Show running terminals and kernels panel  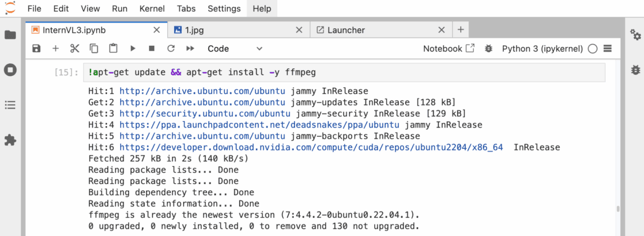(x=10, y=70)
